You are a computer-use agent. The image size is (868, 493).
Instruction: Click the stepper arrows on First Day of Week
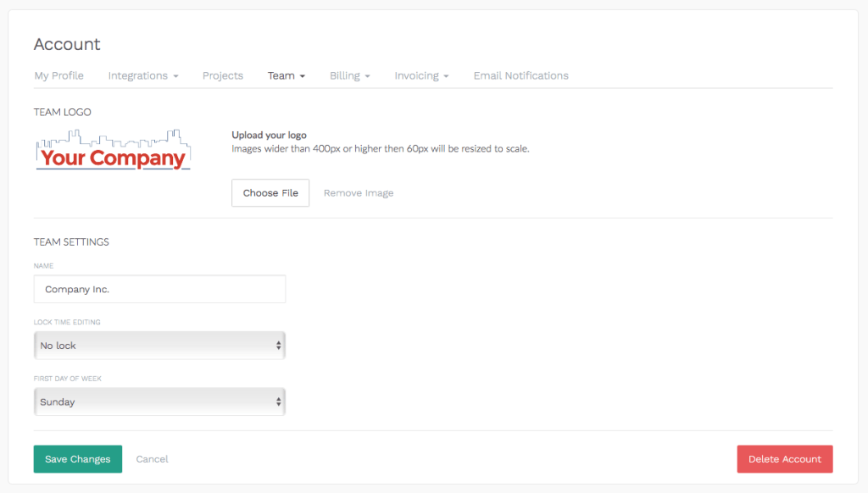[x=278, y=402]
